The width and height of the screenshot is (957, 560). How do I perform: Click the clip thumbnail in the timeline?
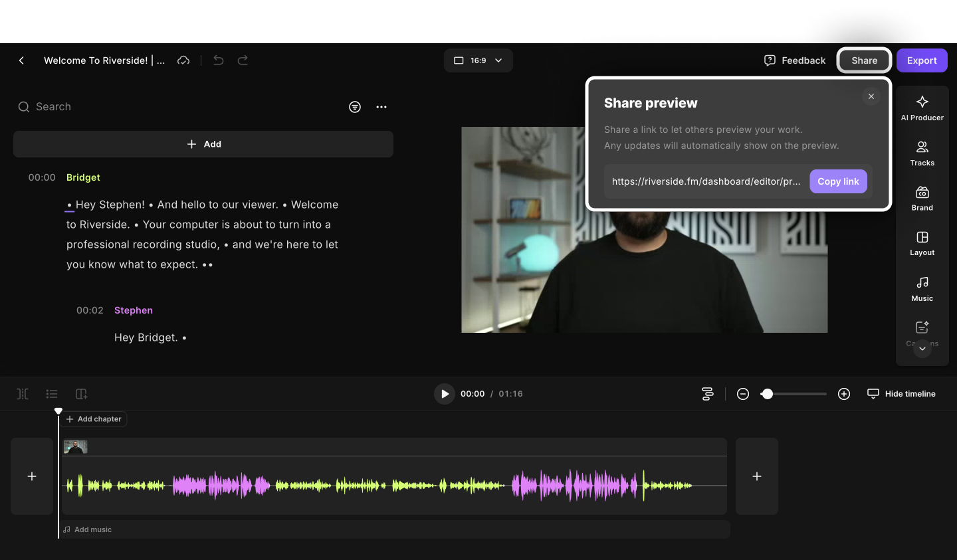76,447
